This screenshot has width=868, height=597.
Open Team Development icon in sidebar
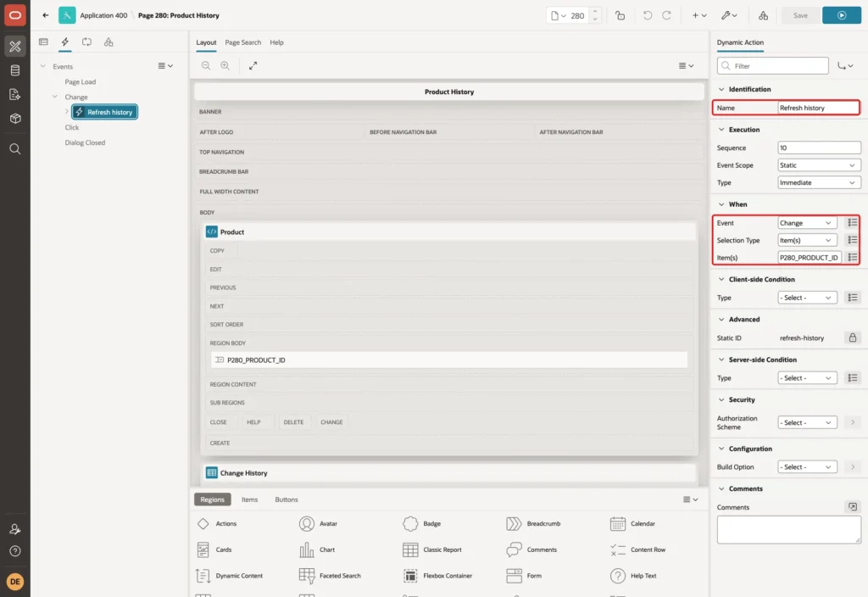(x=15, y=94)
